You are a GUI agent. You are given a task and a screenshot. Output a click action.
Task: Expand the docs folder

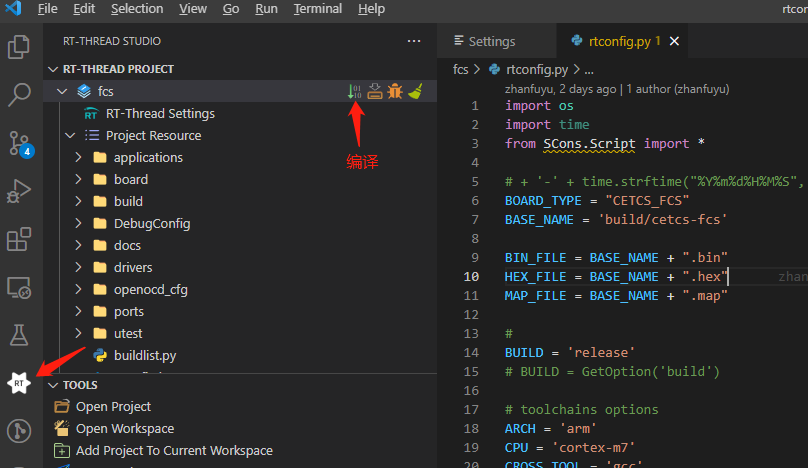78,245
